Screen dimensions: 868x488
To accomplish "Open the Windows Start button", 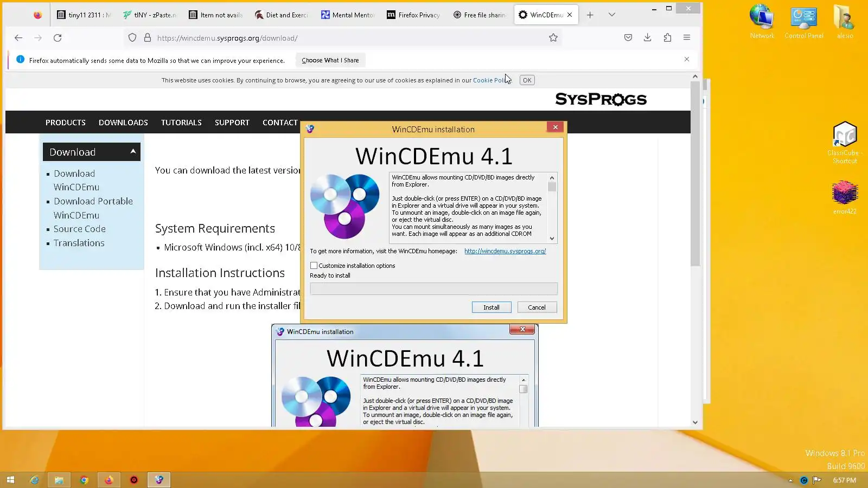I will (x=10, y=480).
